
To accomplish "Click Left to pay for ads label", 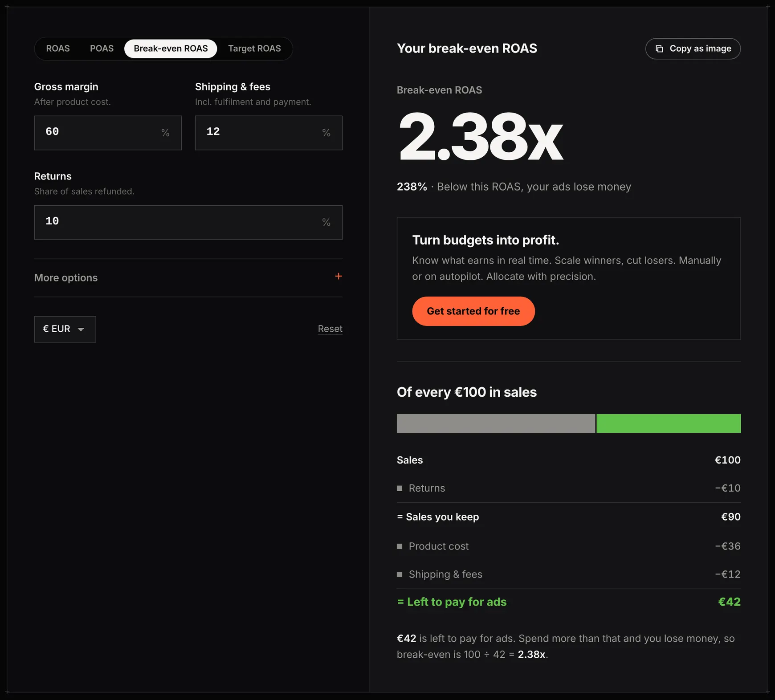I will 452,602.
